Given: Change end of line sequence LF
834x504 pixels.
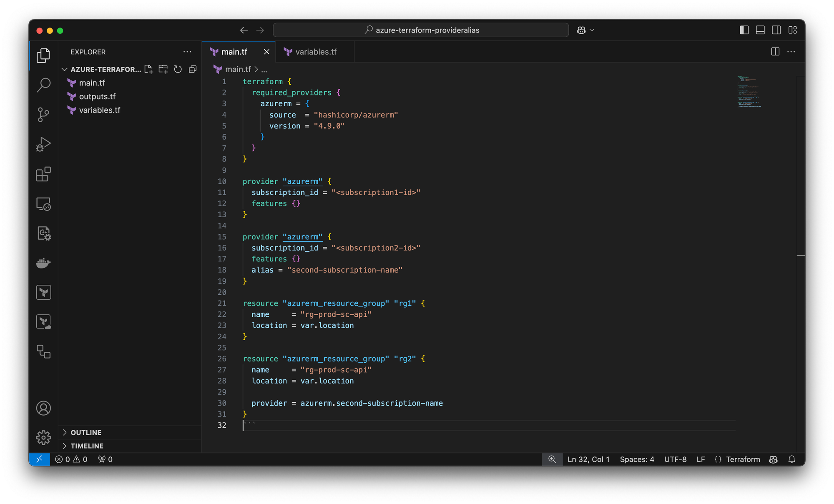Looking at the screenshot, I should pos(701,459).
